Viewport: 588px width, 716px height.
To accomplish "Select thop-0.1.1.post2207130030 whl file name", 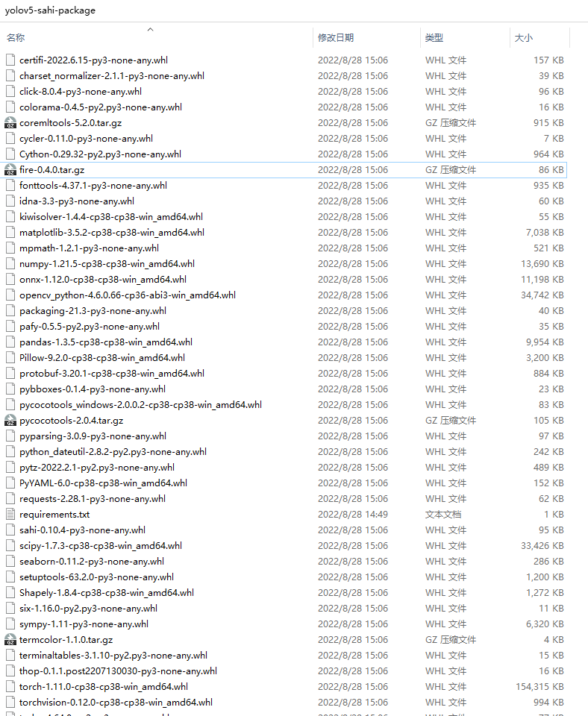I will point(118,671).
